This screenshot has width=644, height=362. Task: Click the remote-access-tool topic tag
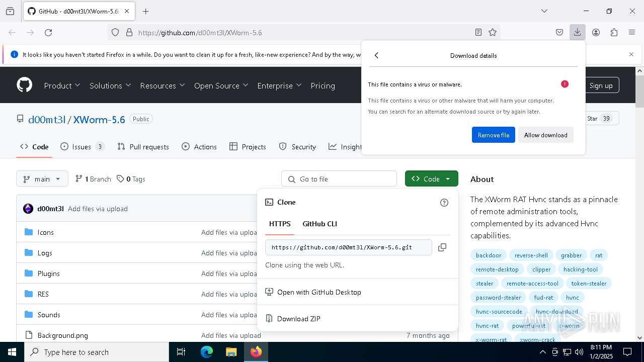(x=532, y=284)
